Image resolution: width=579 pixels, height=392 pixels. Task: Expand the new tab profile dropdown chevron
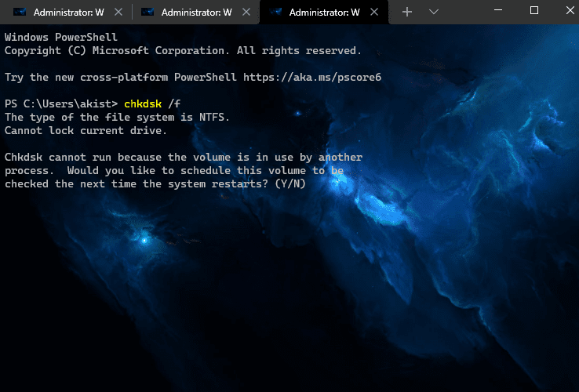tap(434, 13)
